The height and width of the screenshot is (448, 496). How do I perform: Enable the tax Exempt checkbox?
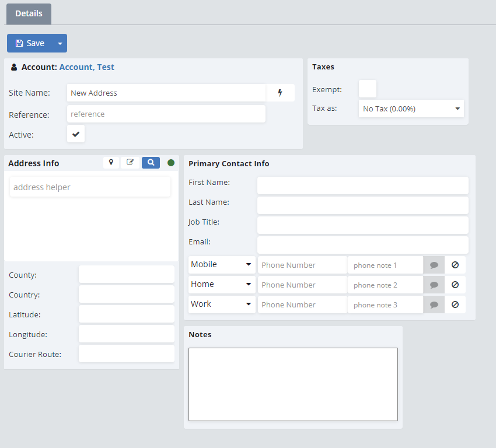pos(367,89)
